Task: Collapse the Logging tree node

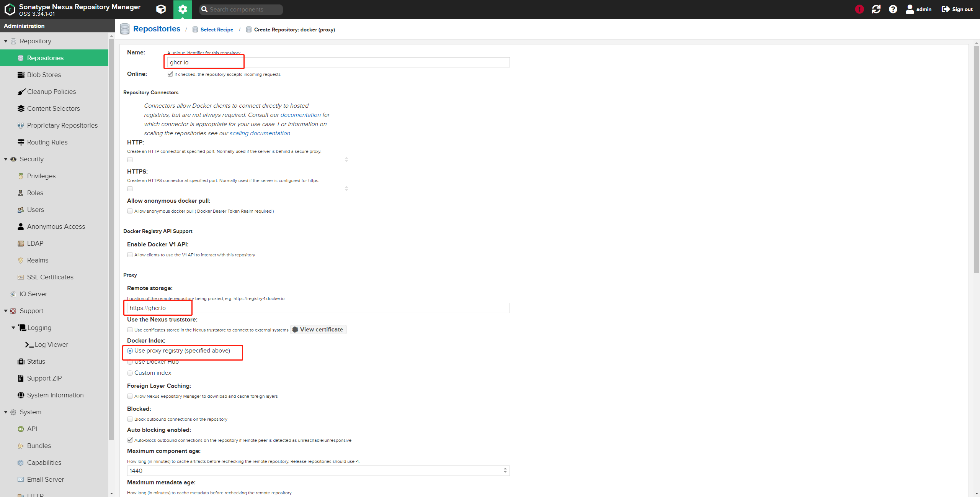Action: 13,328
